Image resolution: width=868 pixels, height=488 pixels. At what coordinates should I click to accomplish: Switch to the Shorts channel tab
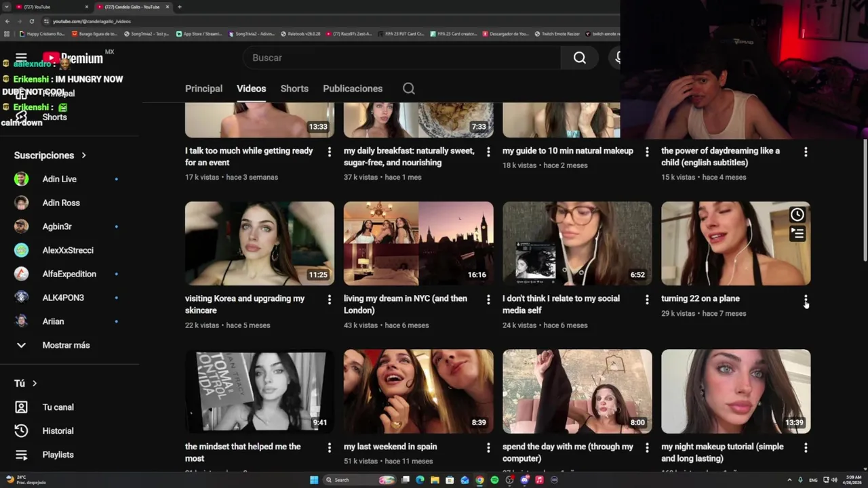click(294, 88)
